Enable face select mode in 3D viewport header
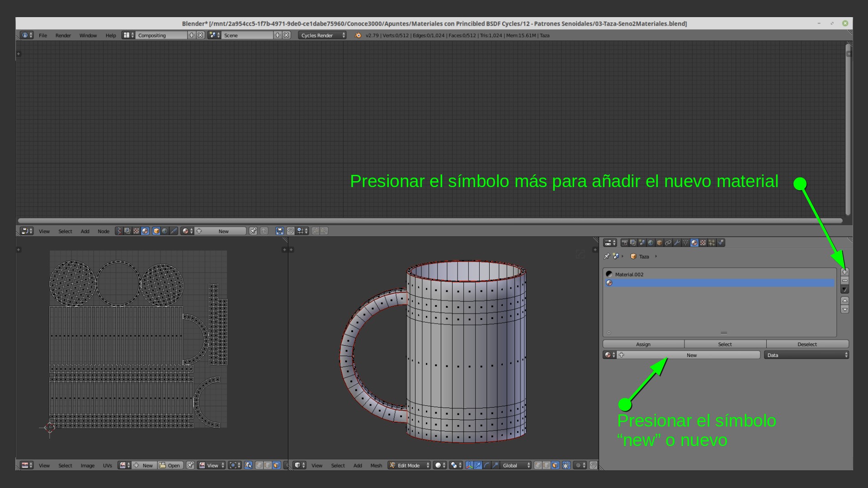 click(x=555, y=465)
